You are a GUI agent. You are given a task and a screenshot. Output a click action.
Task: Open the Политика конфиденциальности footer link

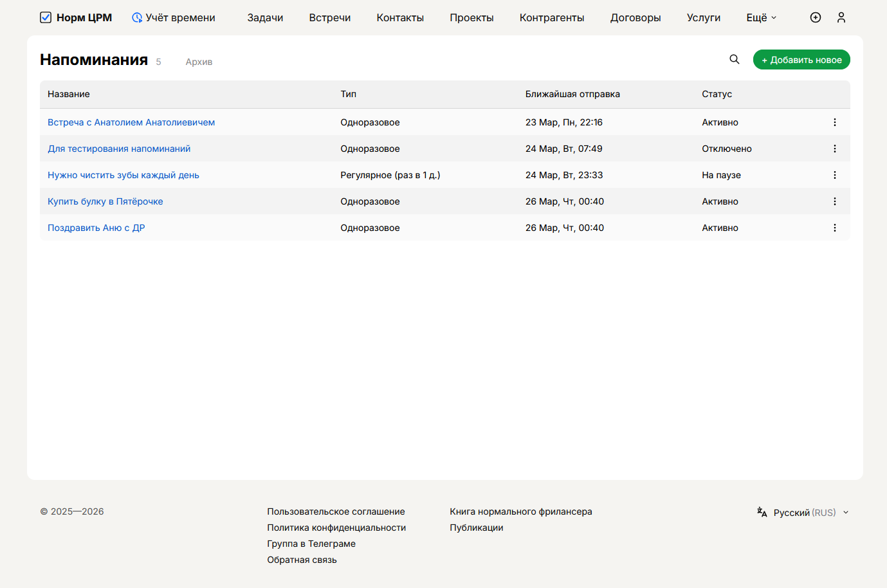click(336, 528)
